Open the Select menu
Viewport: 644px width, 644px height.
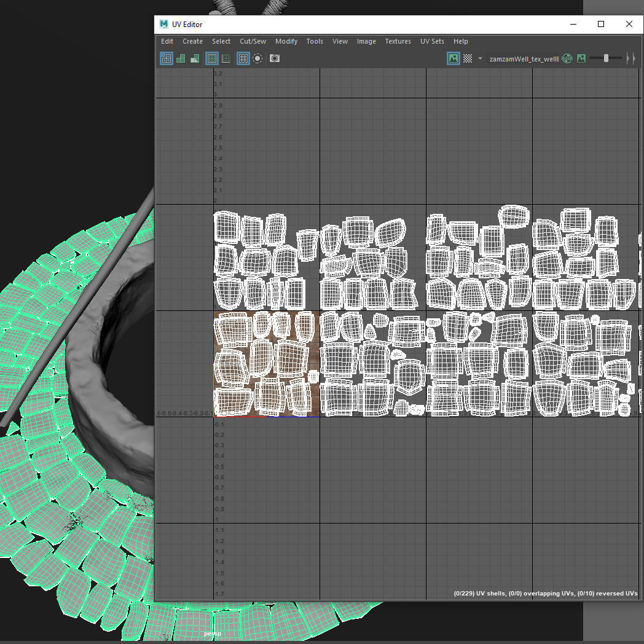221,42
